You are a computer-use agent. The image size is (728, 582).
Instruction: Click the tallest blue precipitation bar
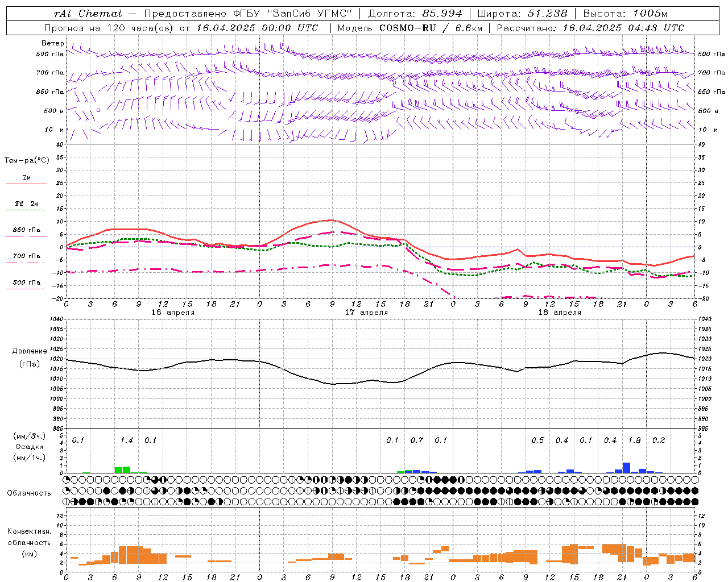tap(626, 468)
